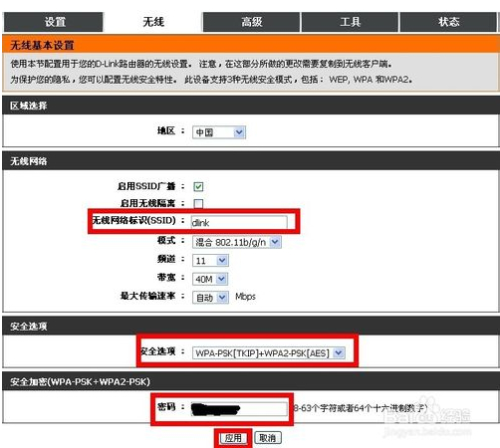Open the 高级 tab
This screenshot has height=448, width=500.
251,22
